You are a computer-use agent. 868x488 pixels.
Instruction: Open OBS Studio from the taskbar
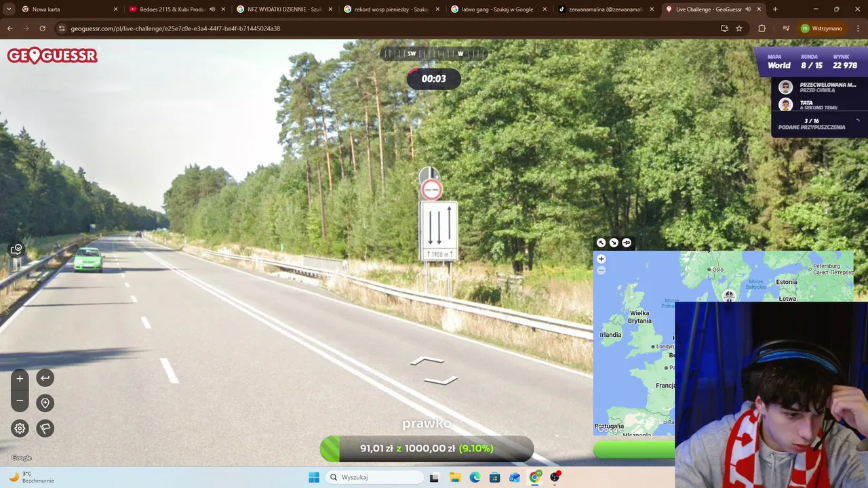click(x=555, y=477)
